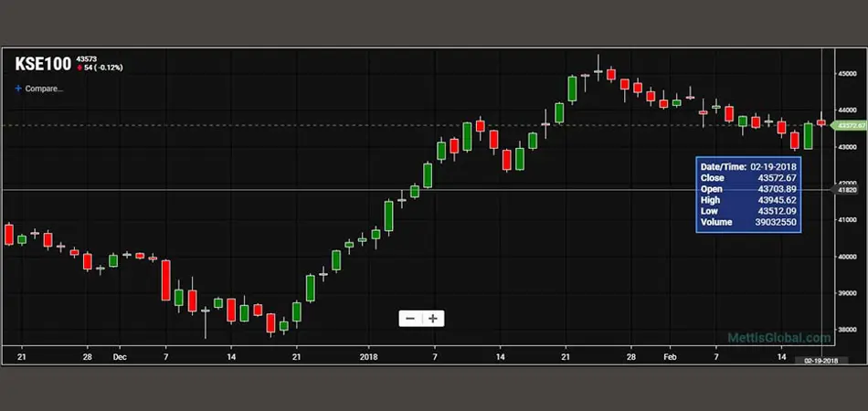Click the 38000 label on the price axis

(x=846, y=330)
